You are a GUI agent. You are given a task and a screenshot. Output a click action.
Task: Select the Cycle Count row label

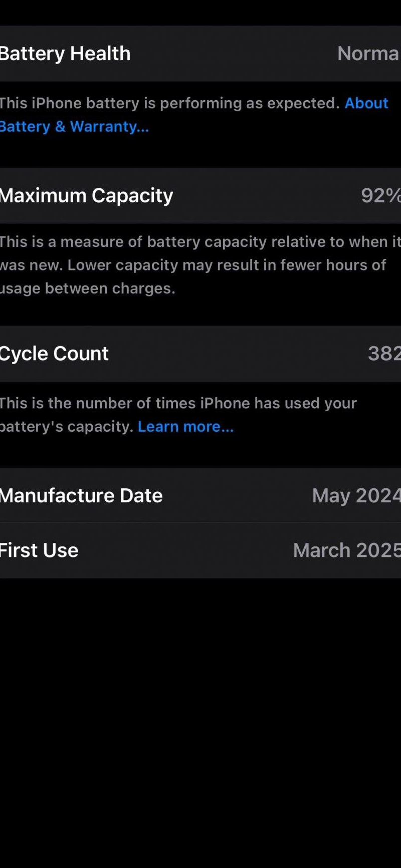coord(54,354)
